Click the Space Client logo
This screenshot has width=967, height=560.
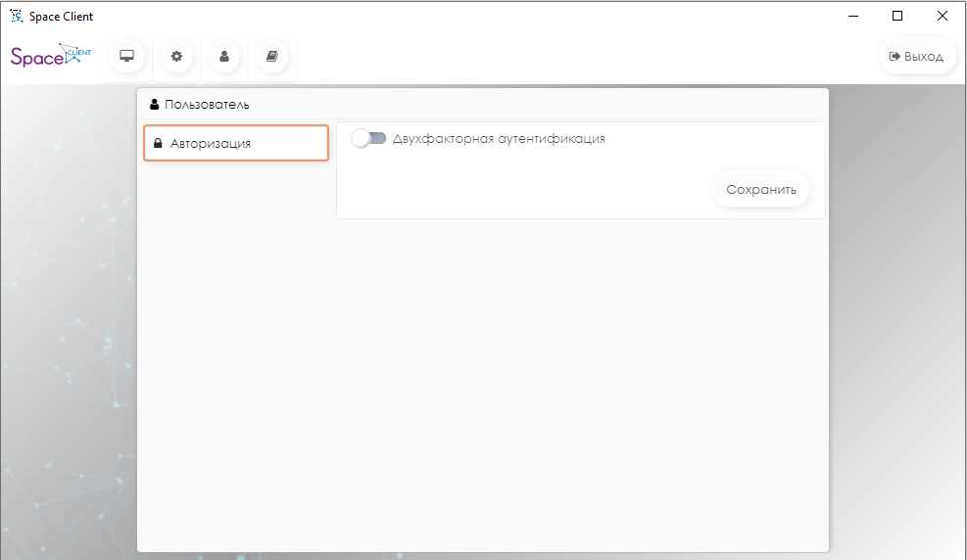point(50,56)
